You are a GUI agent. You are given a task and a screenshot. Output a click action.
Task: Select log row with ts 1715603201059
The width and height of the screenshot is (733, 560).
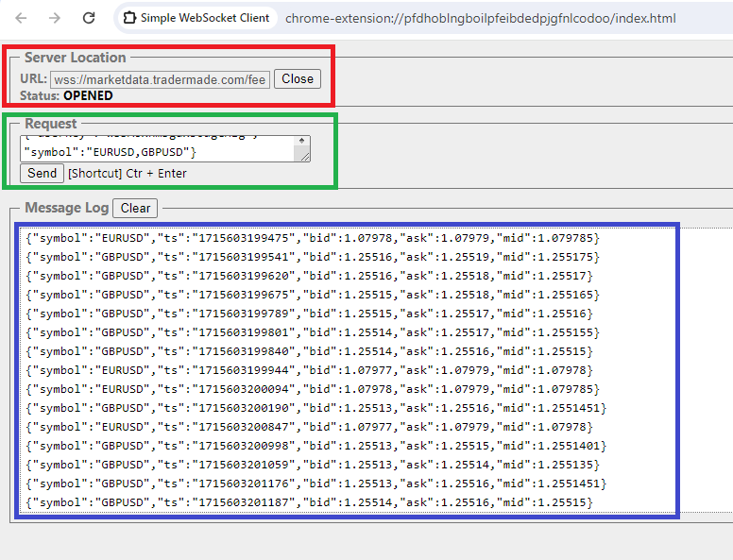[x=313, y=465]
